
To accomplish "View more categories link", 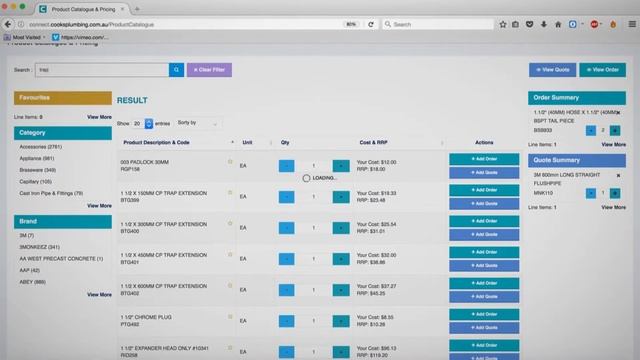I will tap(99, 206).
